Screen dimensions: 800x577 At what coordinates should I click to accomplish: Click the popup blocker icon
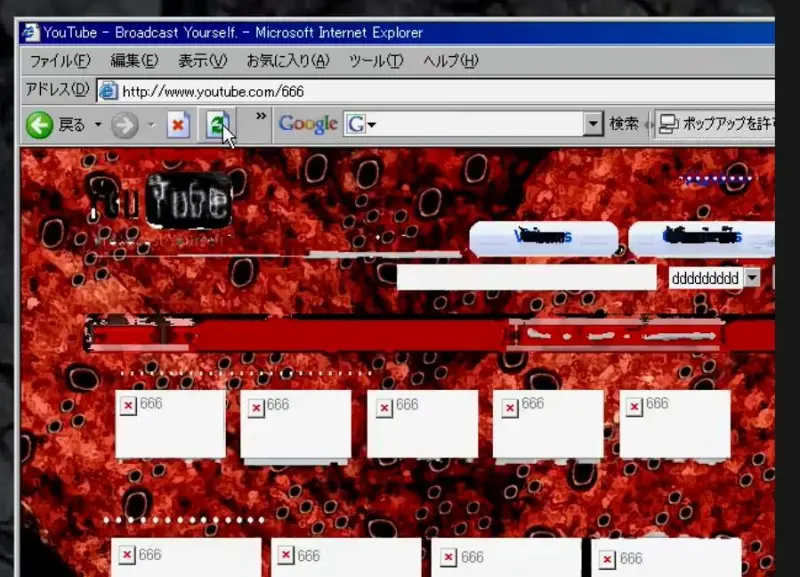point(668,124)
